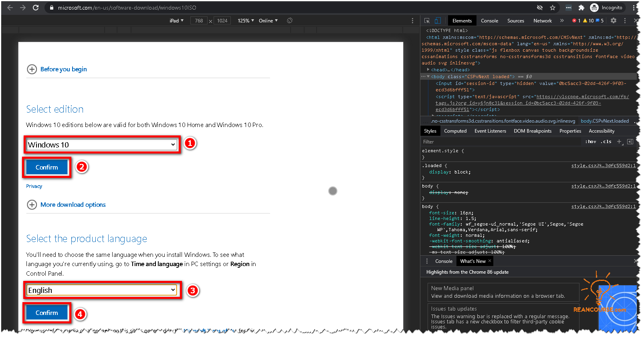Image resolution: width=644 pixels, height=337 pixels.
Task: Toggle the .cls element classes panel
Action: (606, 141)
